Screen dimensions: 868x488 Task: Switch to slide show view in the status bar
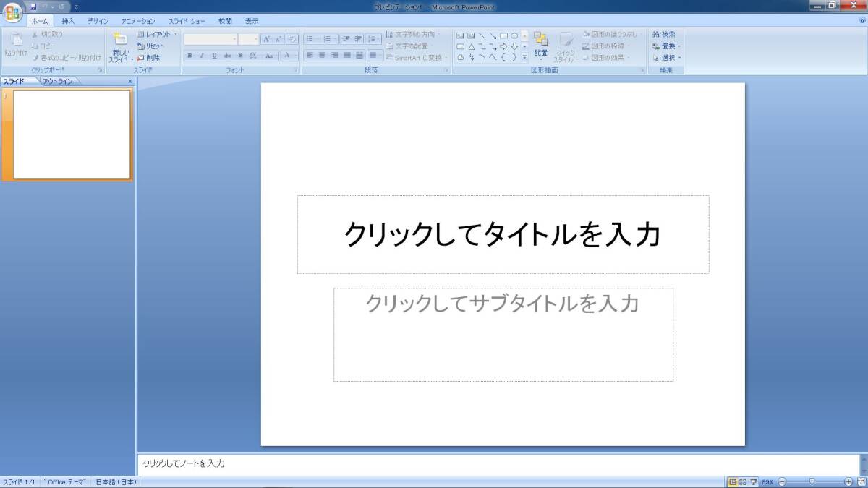coord(752,481)
